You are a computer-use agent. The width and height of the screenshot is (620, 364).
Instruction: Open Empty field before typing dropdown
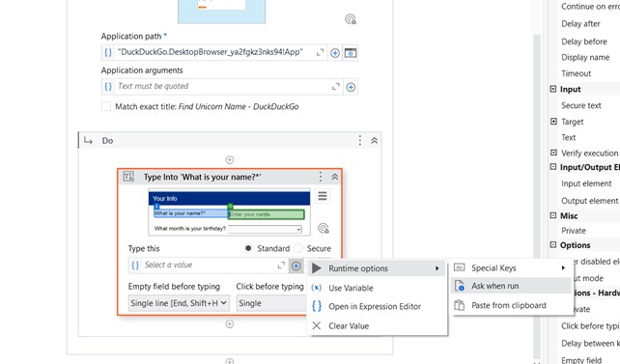tap(179, 303)
